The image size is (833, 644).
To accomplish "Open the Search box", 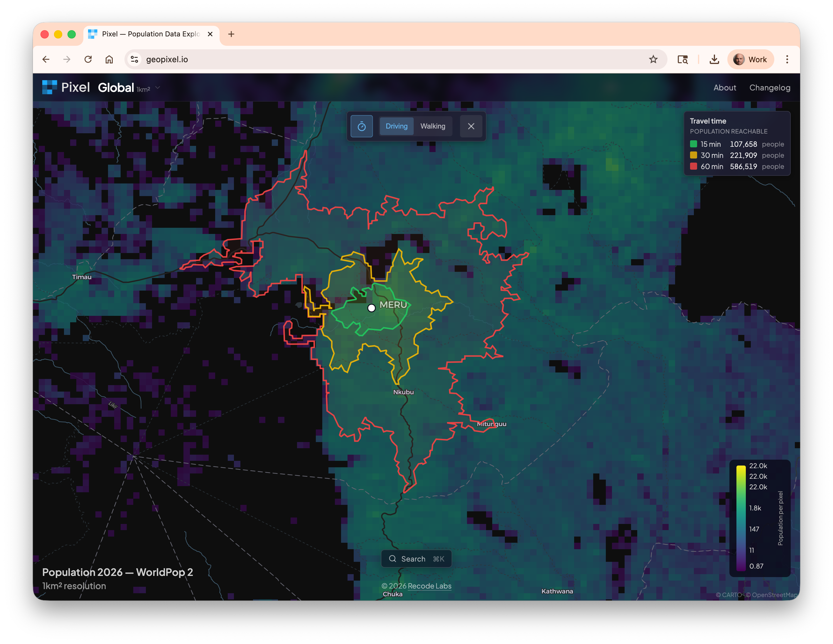I will click(x=416, y=559).
